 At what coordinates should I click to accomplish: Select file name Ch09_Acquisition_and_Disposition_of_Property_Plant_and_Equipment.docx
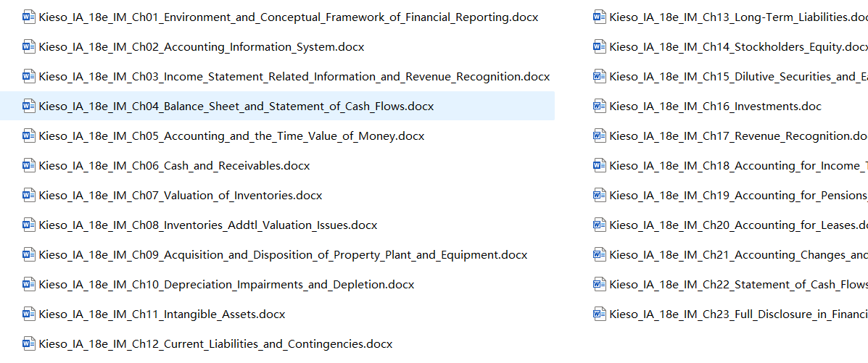pyautogui.click(x=283, y=256)
